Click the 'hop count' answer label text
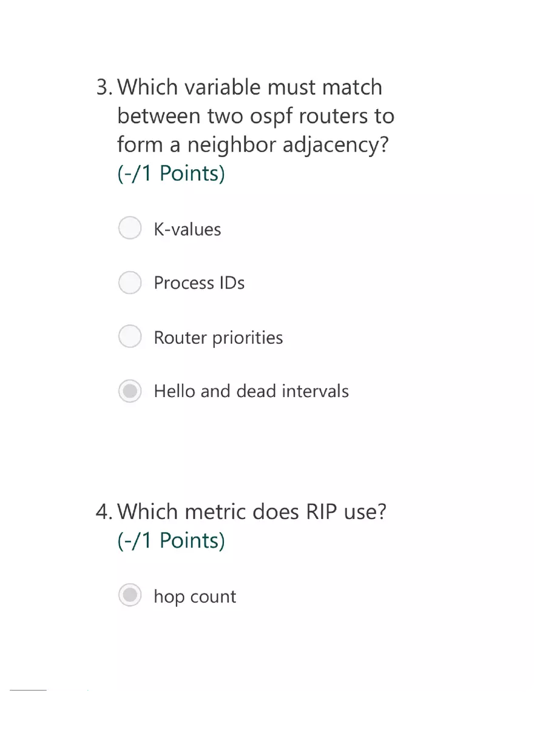The width and height of the screenshot is (534, 756). click(195, 597)
